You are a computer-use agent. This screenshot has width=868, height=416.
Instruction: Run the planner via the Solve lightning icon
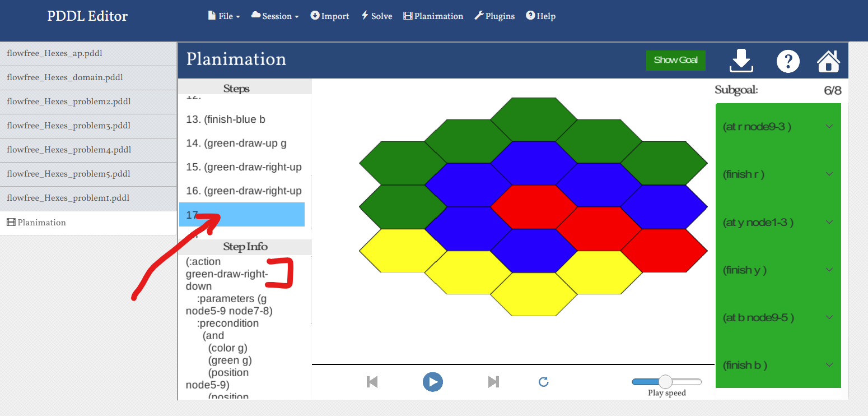tap(376, 16)
